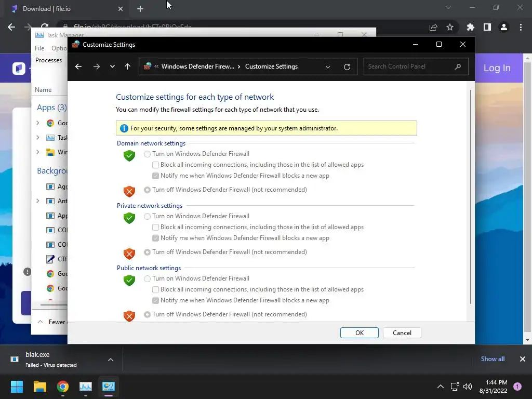This screenshot has height=399, width=532.
Task: Open Windows Start menu
Action: tap(17, 387)
